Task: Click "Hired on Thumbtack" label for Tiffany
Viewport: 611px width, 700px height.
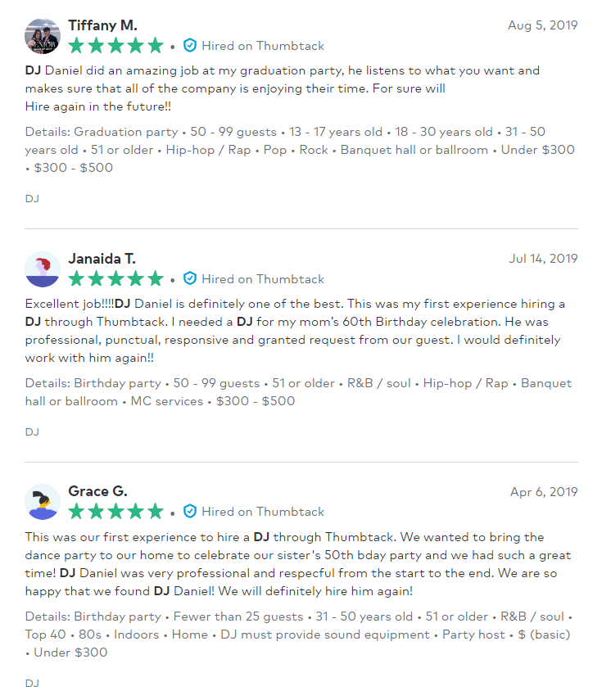Action: click(263, 46)
